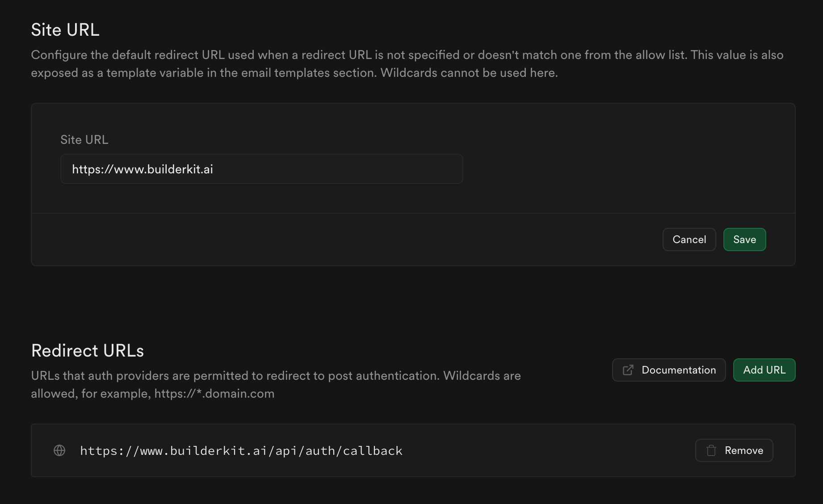Click the Redirect URLs section heading
The width and height of the screenshot is (823, 504).
88,351
